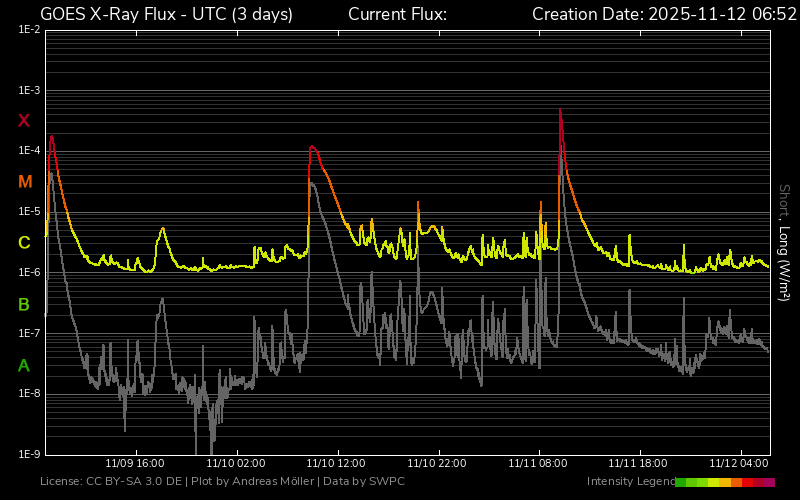Image resolution: width=800 pixels, height=500 pixels.
Task: Click the yellow swatch in Intensity Legend
Action: click(714, 482)
